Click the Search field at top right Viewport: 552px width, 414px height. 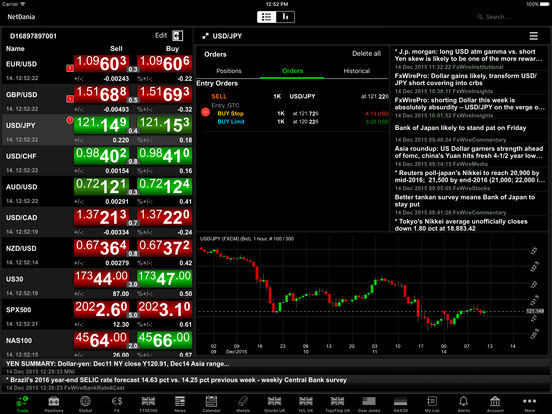coord(495,17)
